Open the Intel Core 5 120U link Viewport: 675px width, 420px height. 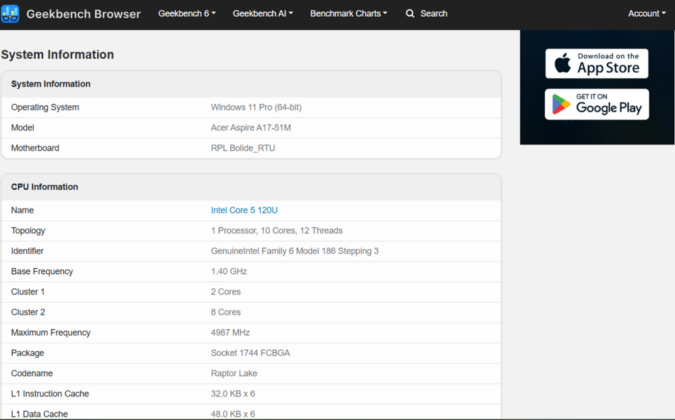click(x=244, y=210)
